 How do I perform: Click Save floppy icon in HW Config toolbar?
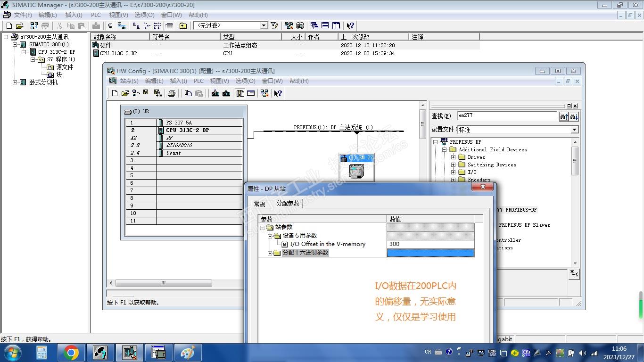[146, 93]
